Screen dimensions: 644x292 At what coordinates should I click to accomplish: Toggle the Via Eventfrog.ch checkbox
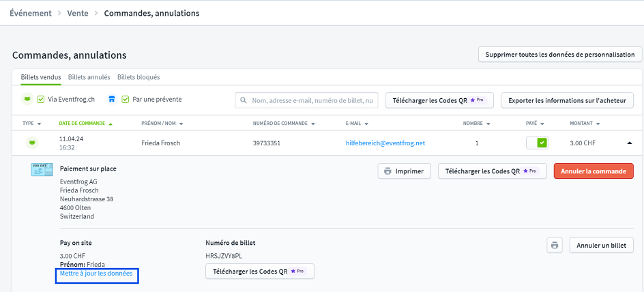tap(41, 100)
